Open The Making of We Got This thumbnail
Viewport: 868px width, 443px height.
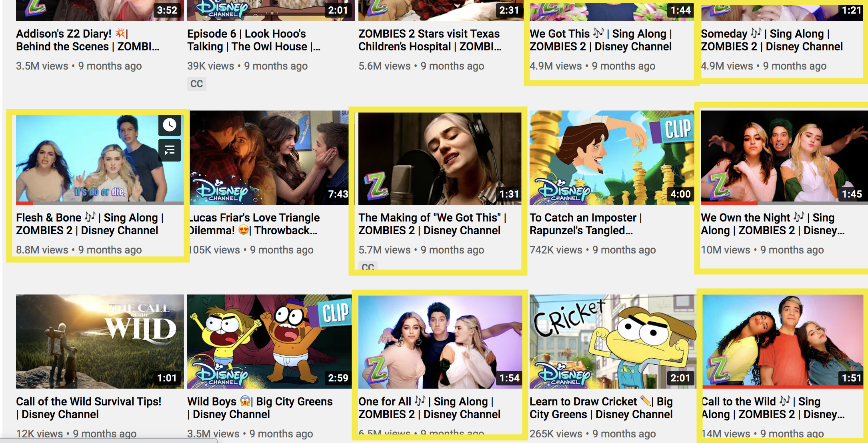click(439, 158)
